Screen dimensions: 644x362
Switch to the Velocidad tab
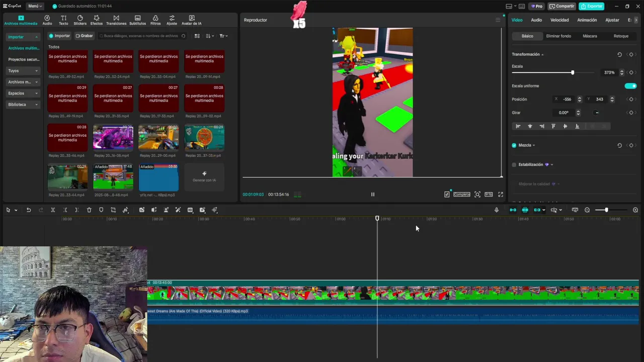(559, 20)
